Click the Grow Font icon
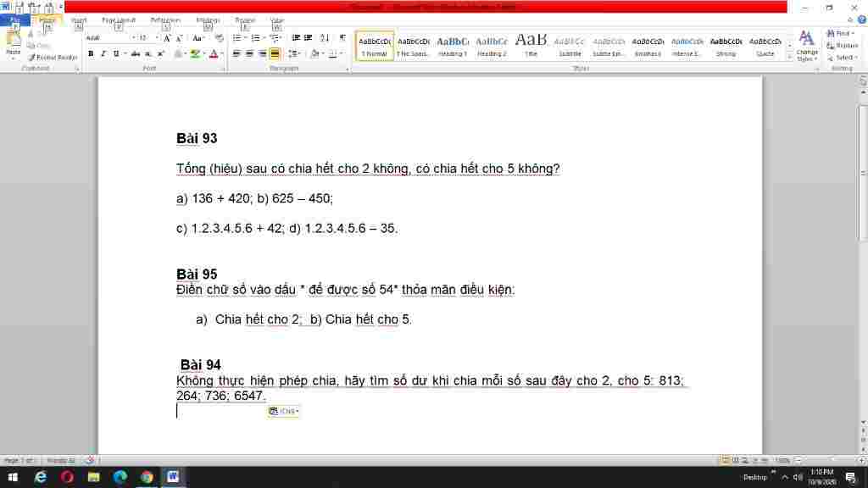 (167, 38)
